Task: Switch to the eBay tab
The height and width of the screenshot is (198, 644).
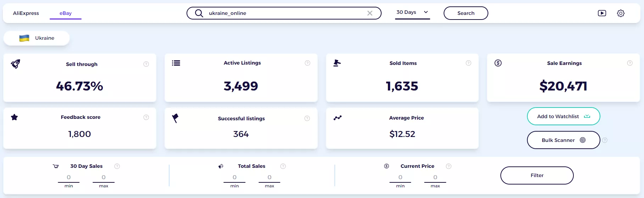Action: coord(66,13)
